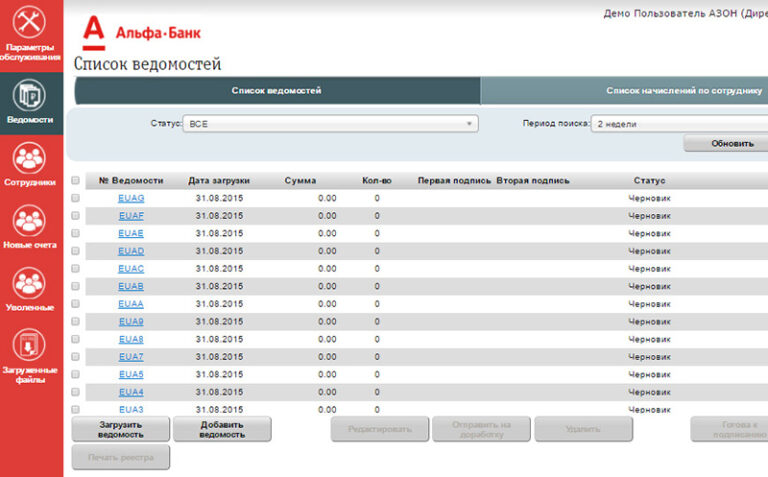
Task: Tick the checkbox next to EUAA
Action: pos(75,304)
